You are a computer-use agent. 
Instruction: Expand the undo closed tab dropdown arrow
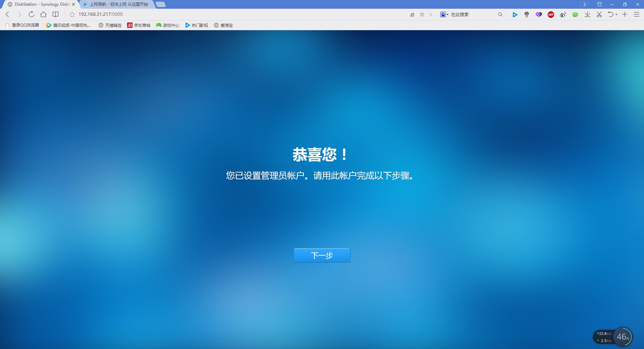616,14
